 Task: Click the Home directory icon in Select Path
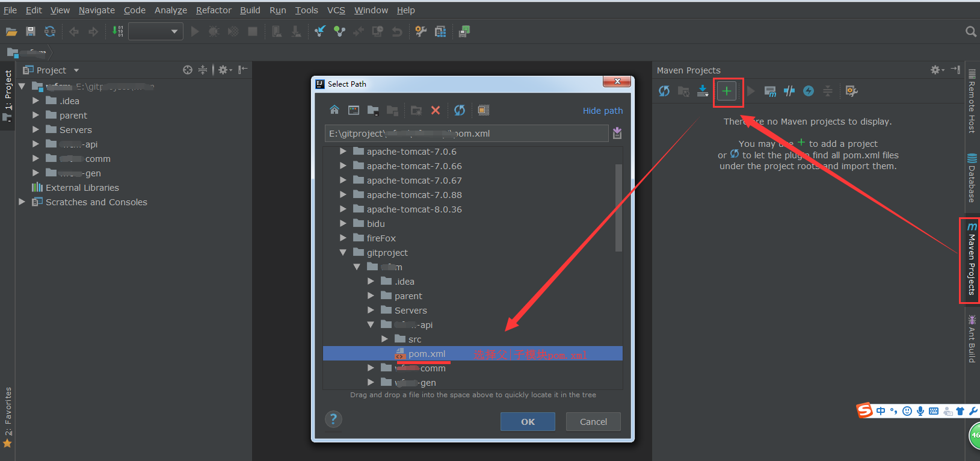pyautogui.click(x=334, y=110)
